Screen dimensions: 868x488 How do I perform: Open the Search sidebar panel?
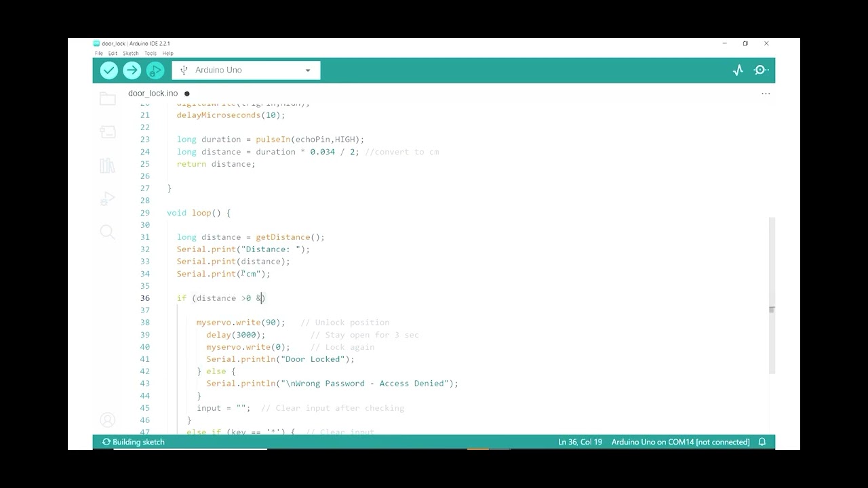tap(107, 232)
